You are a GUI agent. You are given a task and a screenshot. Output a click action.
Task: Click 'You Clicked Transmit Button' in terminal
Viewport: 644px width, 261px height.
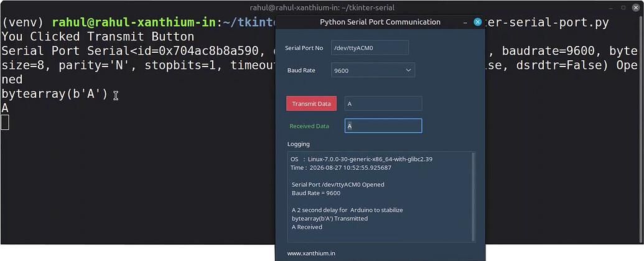[x=98, y=37]
